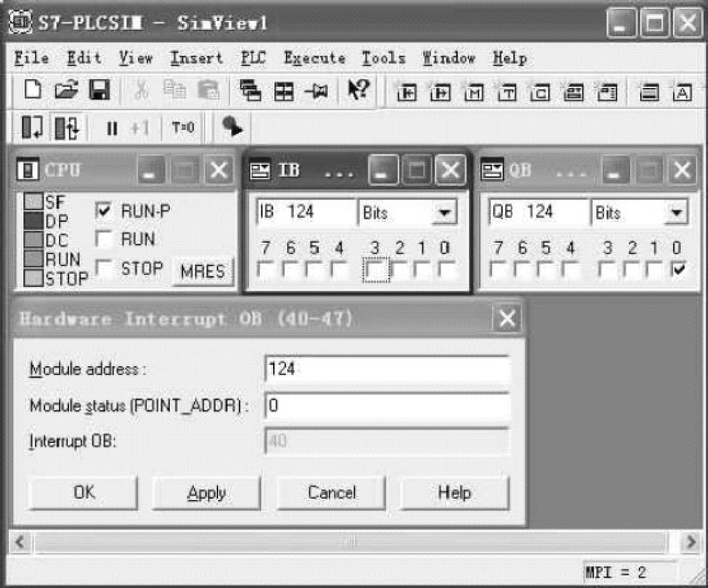Open the Tools menu
The width and height of the screenshot is (708, 588).
pos(383,58)
